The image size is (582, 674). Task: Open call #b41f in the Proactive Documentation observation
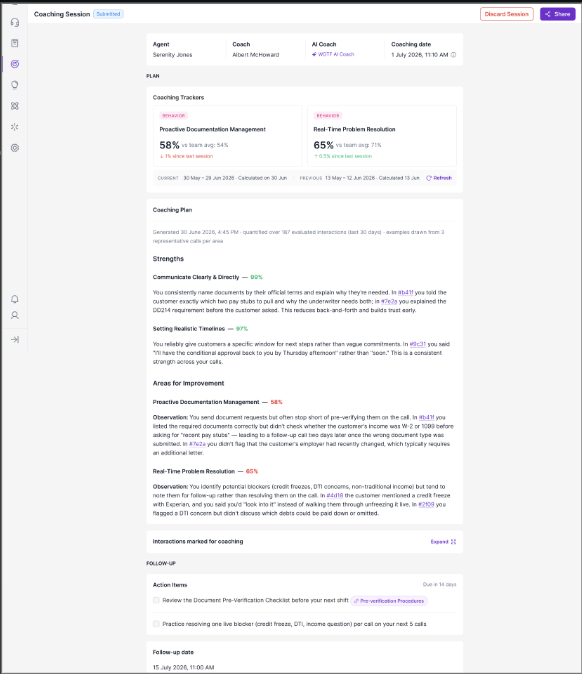(426, 417)
